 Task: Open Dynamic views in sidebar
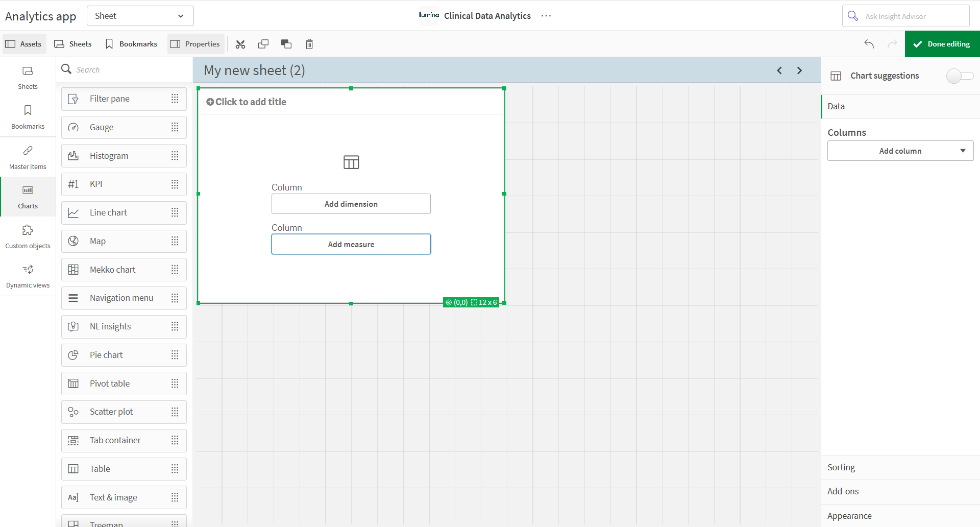coord(28,276)
